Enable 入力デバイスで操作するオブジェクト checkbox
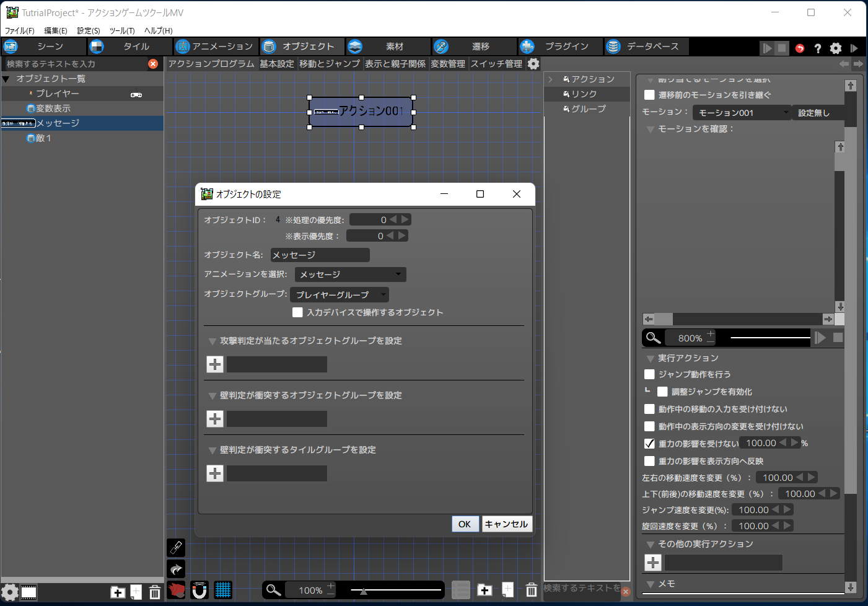Image resolution: width=868 pixels, height=606 pixels. (297, 312)
